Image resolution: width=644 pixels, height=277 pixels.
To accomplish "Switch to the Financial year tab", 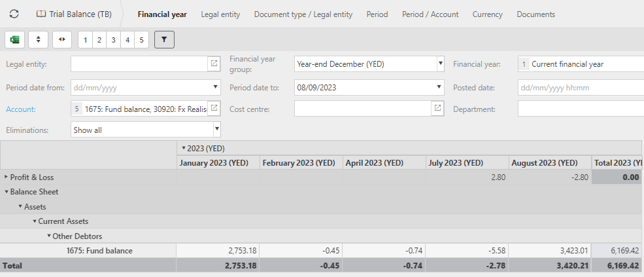I will click(162, 14).
